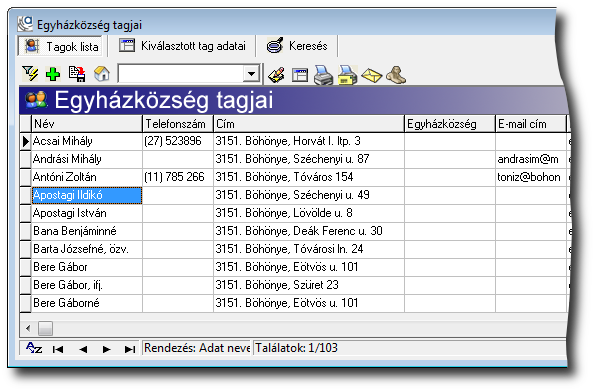Switch to Tagok lista tab
Screen dimensions: 606x391
pyautogui.click(x=61, y=46)
